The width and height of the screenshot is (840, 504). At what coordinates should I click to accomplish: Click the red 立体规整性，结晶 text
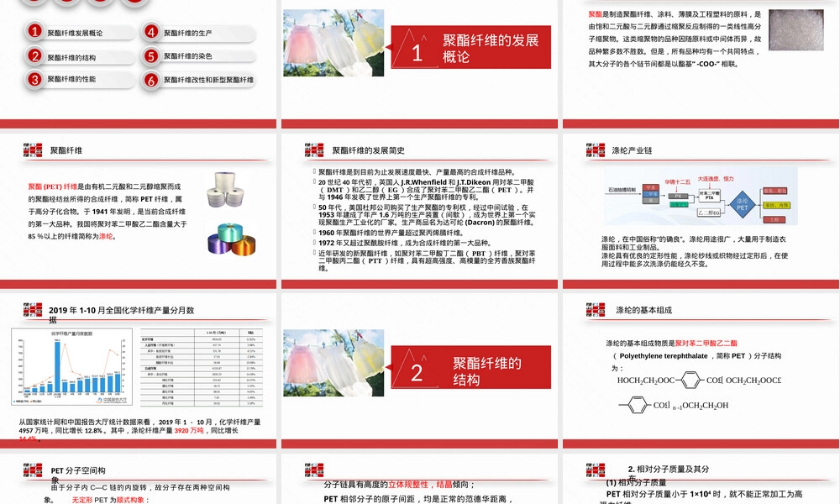tap(420, 485)
